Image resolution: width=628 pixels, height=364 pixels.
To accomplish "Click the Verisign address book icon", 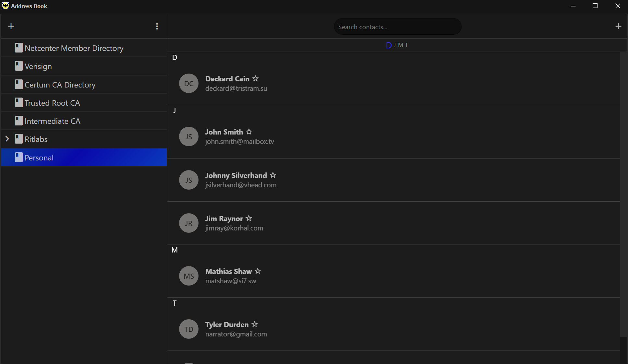I will click(x=19, y=66).
